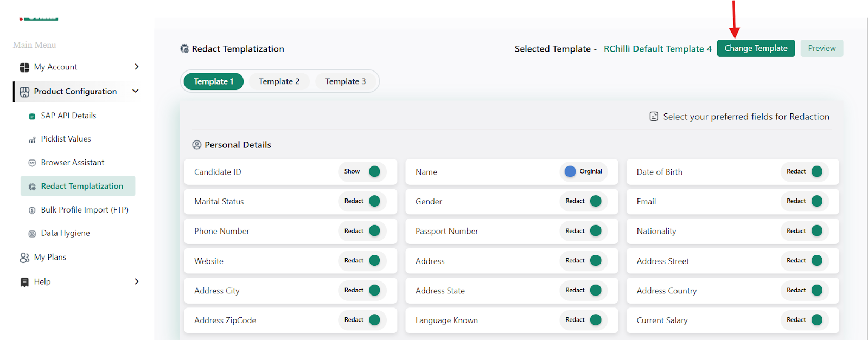Click the Product Configuration sidebar icon
Screen dimensions: 868x340
tap(24, 92)
